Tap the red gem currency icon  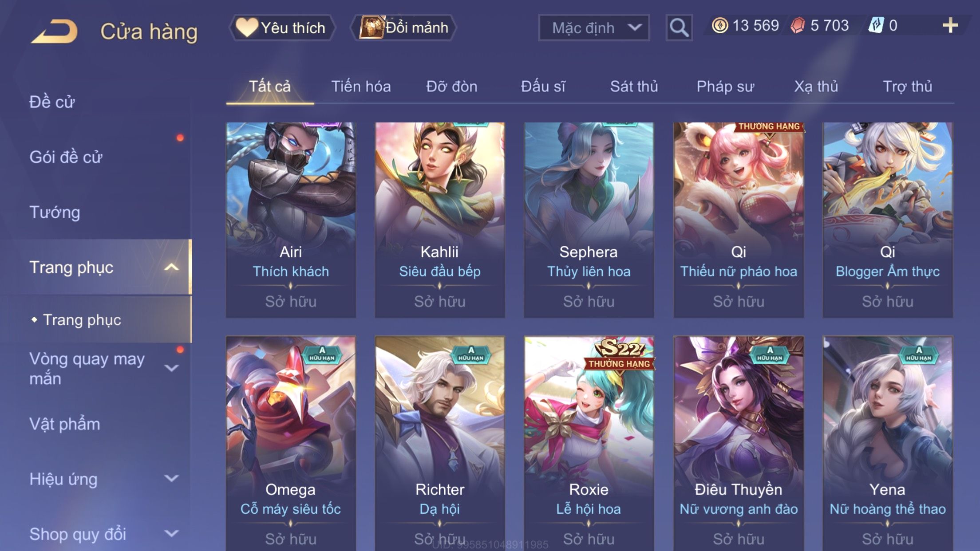(798, 25)
